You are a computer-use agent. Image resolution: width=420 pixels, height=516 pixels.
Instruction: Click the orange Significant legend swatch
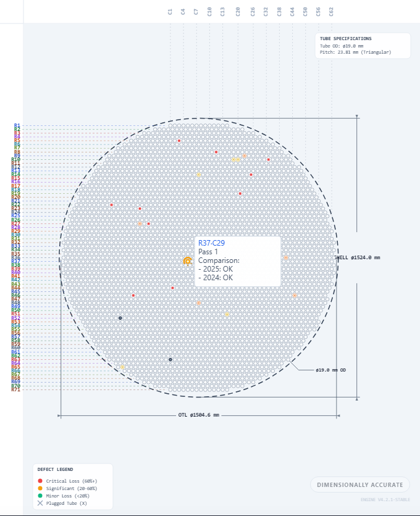click(x=40, y=488)
